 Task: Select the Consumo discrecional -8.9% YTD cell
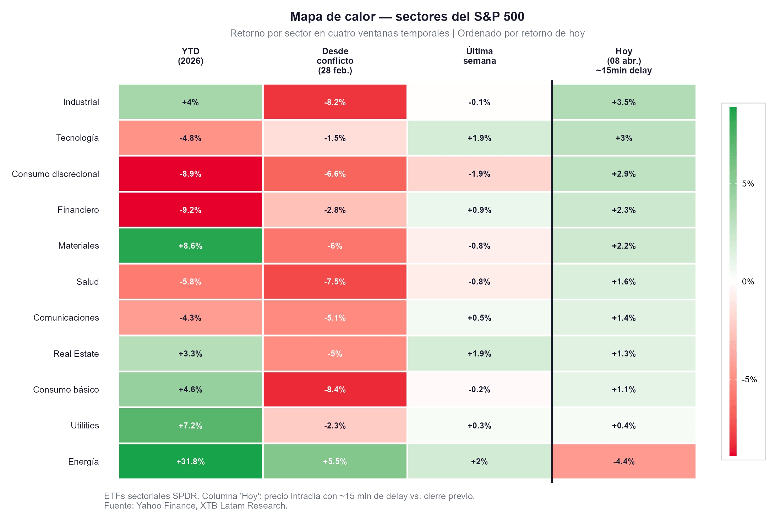click(191, 174)
